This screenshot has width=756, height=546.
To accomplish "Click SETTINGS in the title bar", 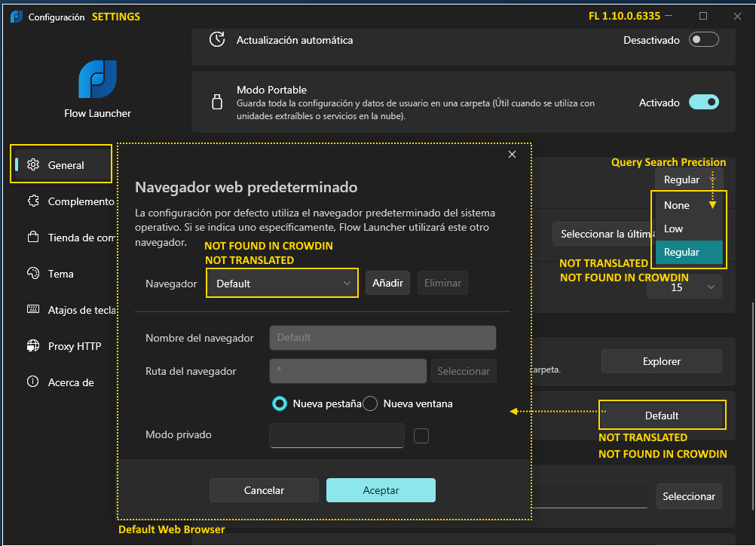I will click(x=115, y=16).
